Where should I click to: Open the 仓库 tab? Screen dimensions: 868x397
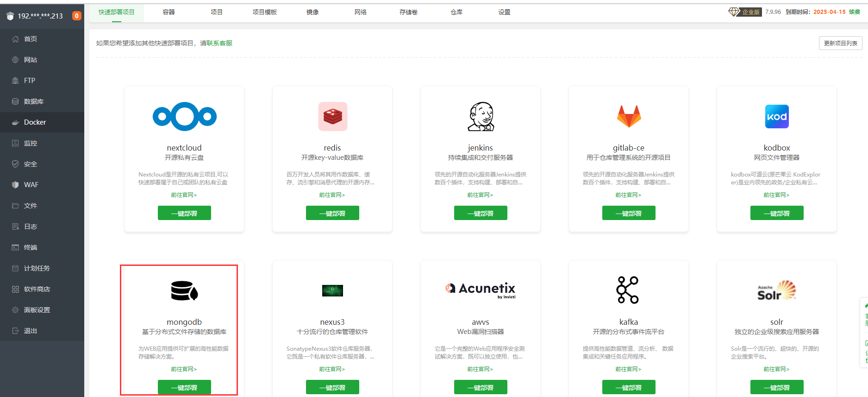pyautogui.click(x=456, y=12)
